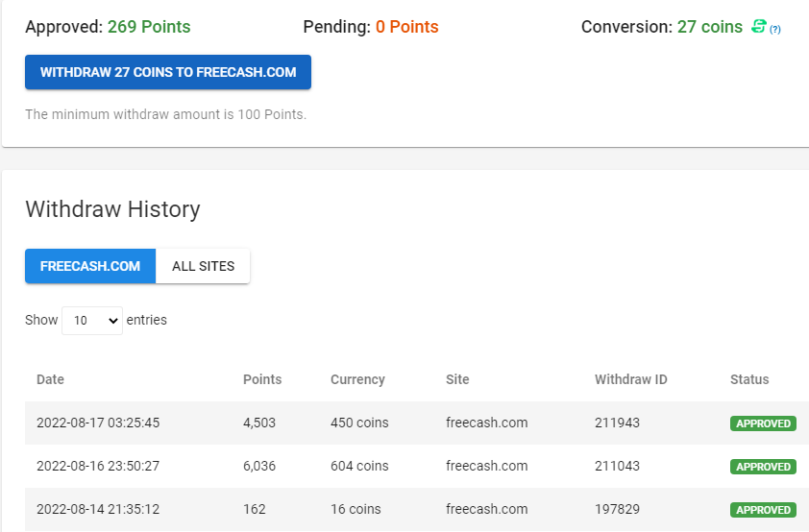Sort by Withdraw ID column header
This screenshot has width=809, height=532.
(630, 379)
